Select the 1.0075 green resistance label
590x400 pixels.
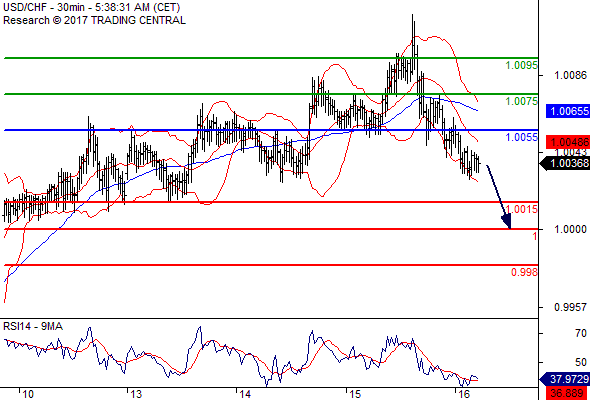[x=522, y=101]
